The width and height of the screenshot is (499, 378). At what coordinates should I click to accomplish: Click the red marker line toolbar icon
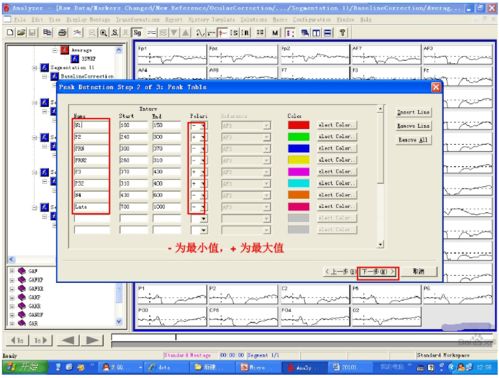222,33
